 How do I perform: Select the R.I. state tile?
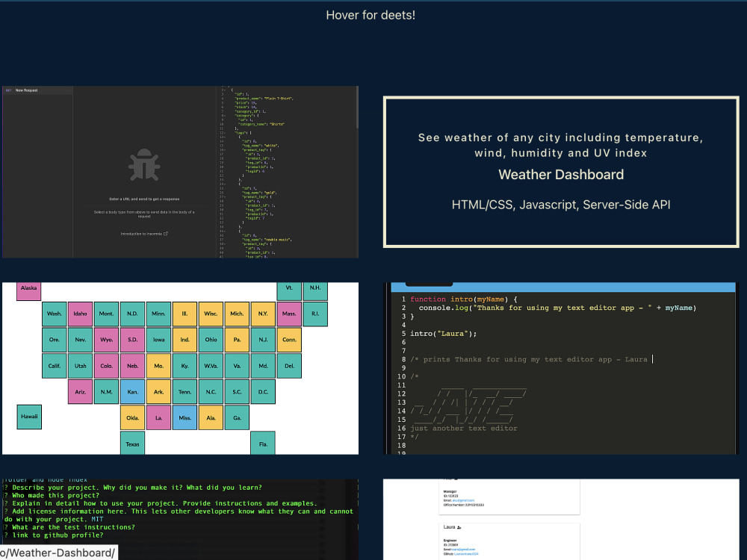[x=315, y=314]
